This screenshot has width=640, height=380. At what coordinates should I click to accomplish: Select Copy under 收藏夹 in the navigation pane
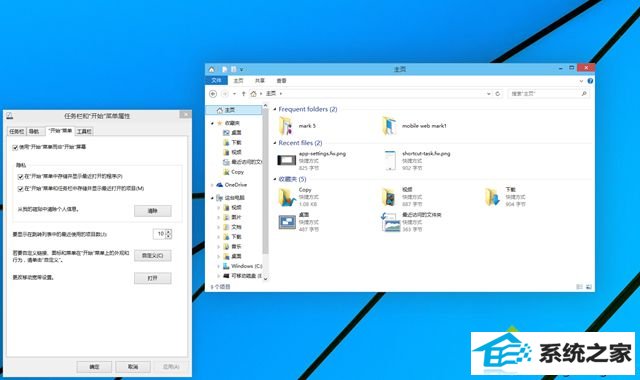point(233,172)
